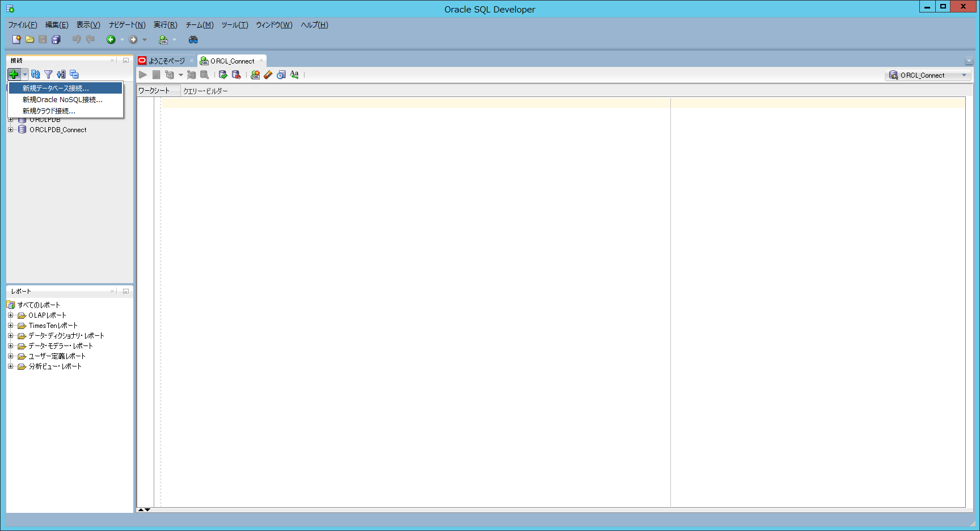Open dropdown arrow next to Forward navigation icon
The image size is (980, 531).
(145, 40)
